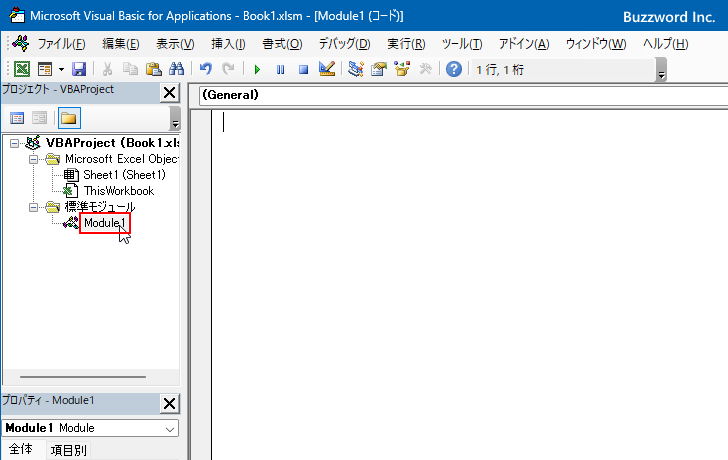
Task: Click the Reset stop square icon
Action: (304, 70)
